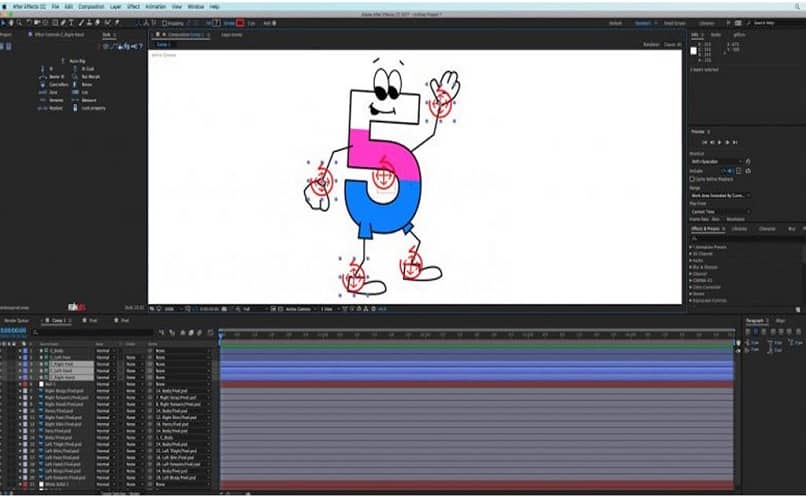This screenshot has width=806, height=497.
Task: Switch to the Paragraph panel tab
Action: (755, 320)
